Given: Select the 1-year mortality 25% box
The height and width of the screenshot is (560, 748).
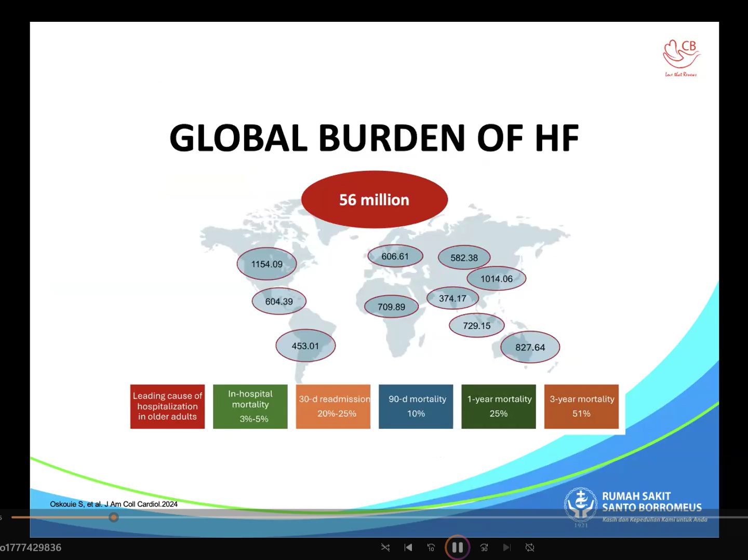Looking at the screenshot, I should pyautogui.click(x=498, y=406).
